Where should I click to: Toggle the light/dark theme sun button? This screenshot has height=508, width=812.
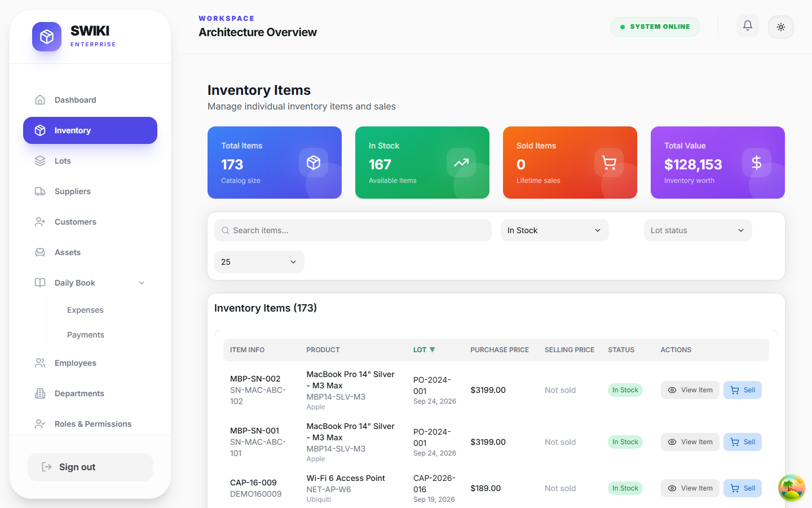coord(781,27)
